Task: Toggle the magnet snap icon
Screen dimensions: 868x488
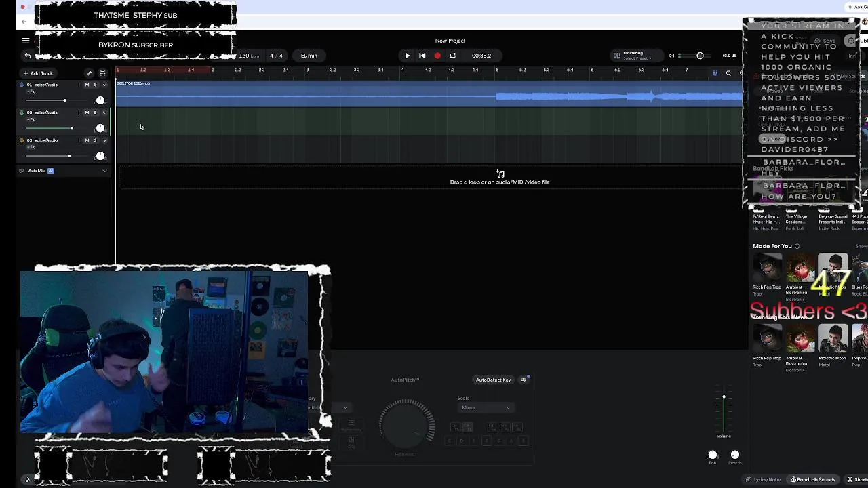Action: 715,73
